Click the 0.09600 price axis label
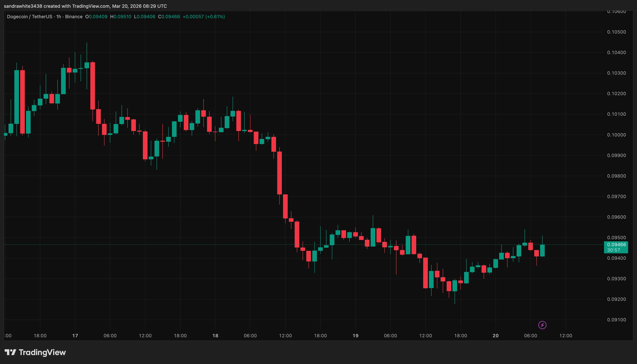This screenshot has width=637, height=364. (x=616, y=217)
